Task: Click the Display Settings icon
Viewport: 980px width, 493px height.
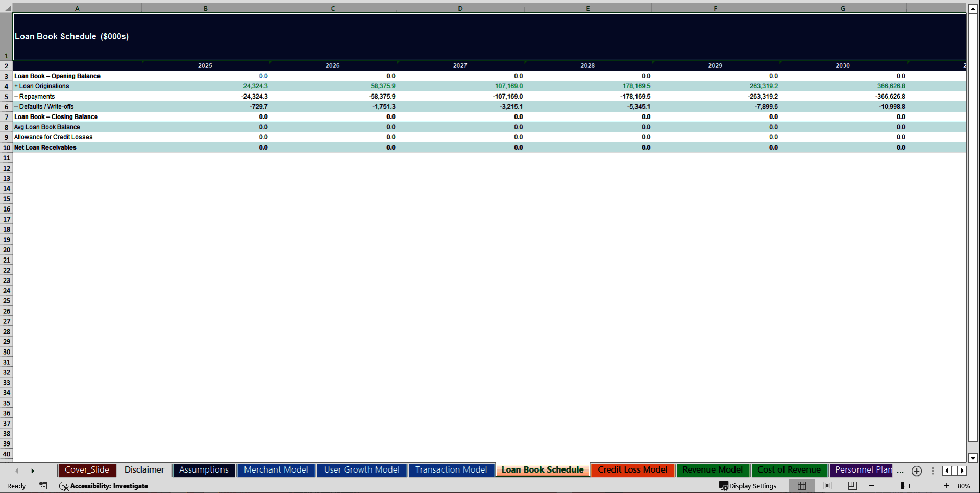Action: pyautogui.click(x=723, y=486)
